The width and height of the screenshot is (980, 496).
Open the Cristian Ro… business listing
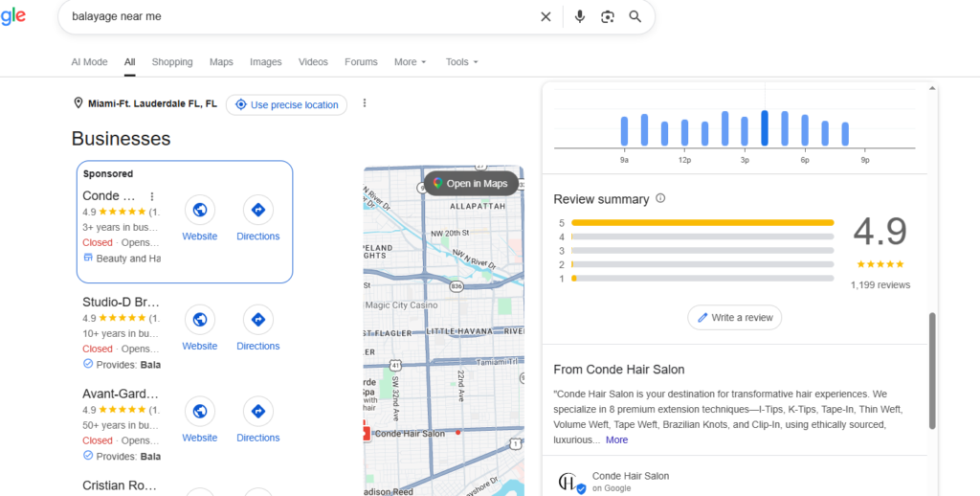(120, 485)
